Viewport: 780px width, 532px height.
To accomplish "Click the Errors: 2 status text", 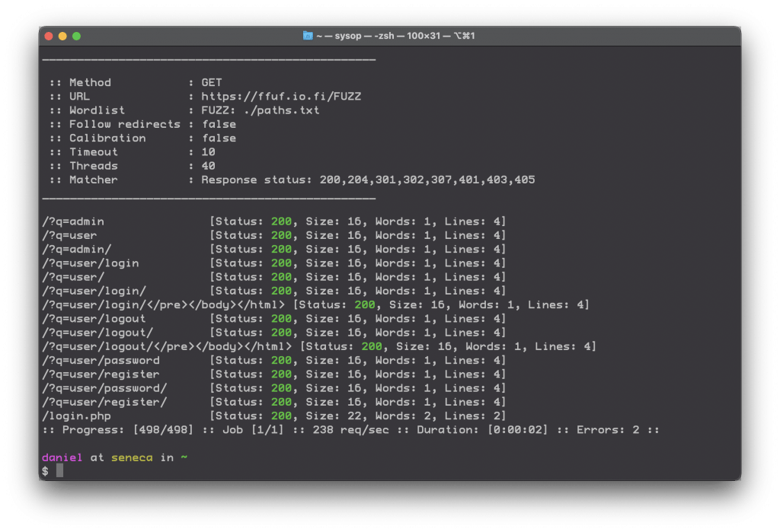I will point(608,430).
